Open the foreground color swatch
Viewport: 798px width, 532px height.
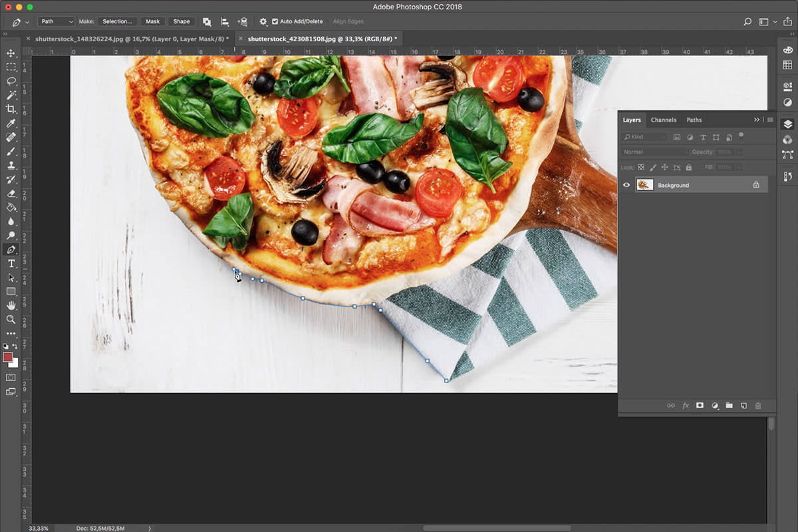click(x=8, y=358)
